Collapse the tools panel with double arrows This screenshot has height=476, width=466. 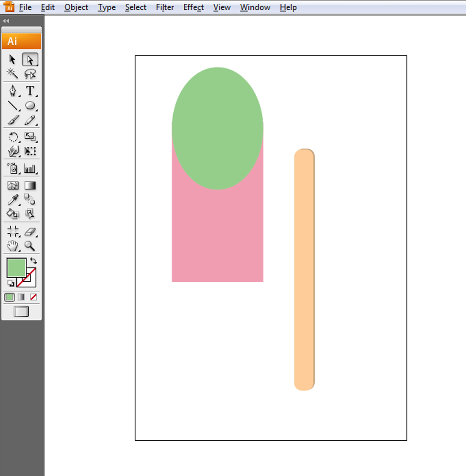[6, 21]
